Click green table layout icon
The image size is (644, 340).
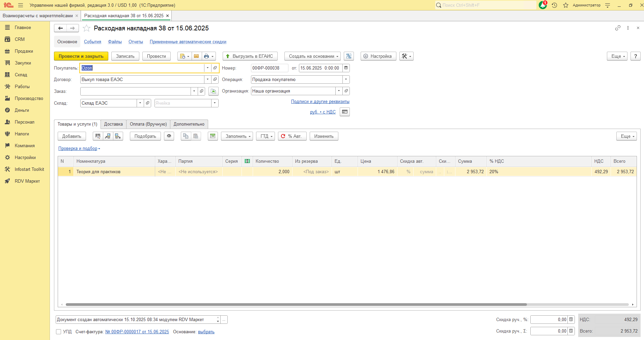point(213,136)
